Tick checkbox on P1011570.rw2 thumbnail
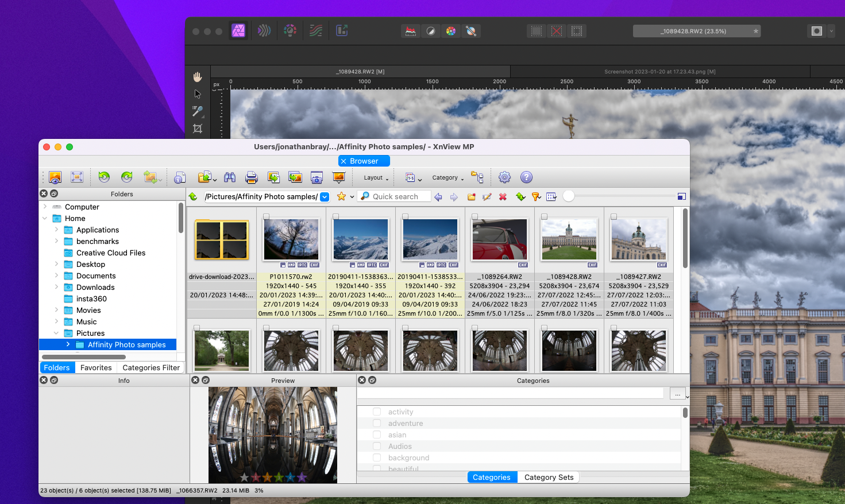The width and height of the screenshot is (845, 504). 266,217
